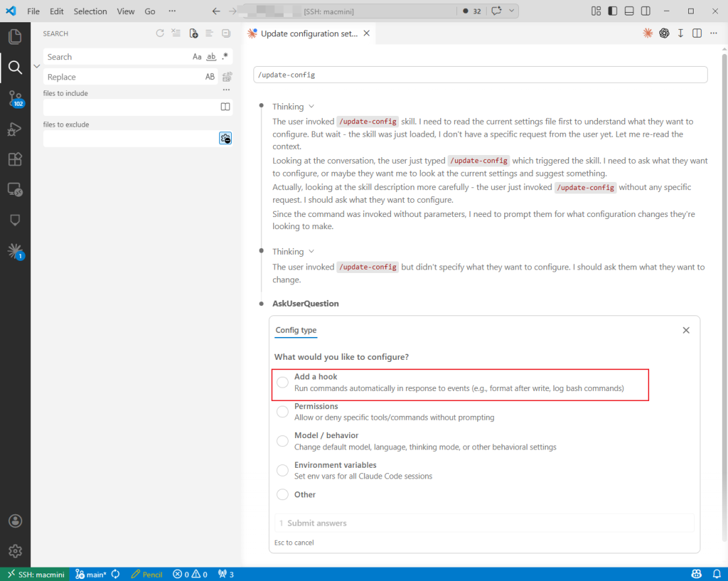Open new search editor

(193, 34)
